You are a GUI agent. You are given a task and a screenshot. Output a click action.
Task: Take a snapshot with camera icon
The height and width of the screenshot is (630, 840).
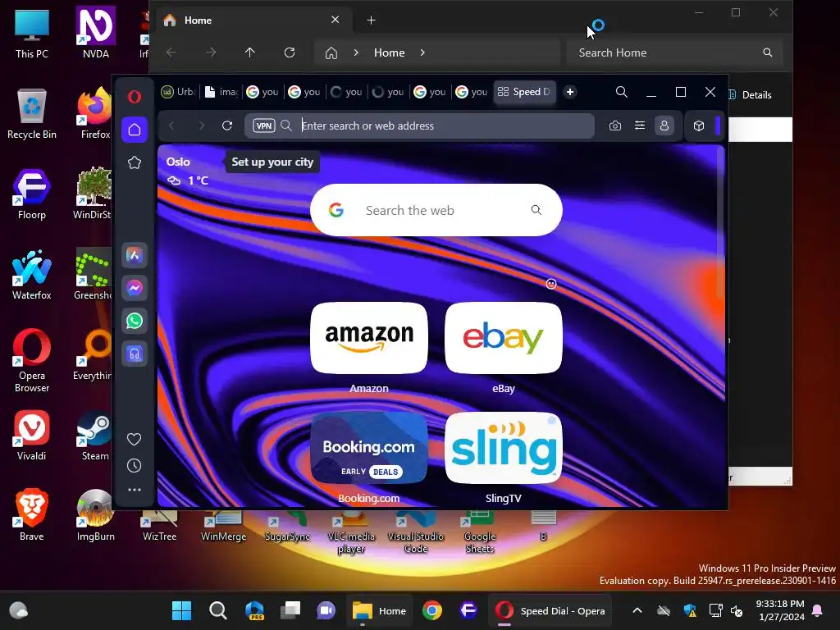click(615, 126)
